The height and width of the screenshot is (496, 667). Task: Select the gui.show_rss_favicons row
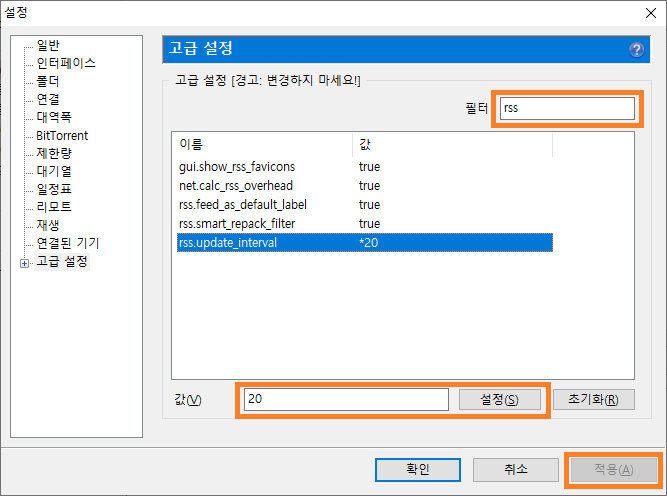point(365,167)
